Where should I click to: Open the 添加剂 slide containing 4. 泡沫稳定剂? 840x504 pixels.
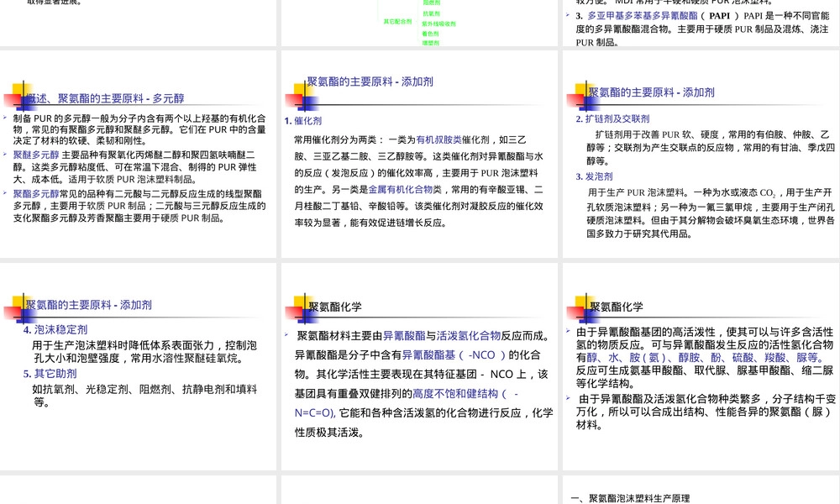[139, 367]
